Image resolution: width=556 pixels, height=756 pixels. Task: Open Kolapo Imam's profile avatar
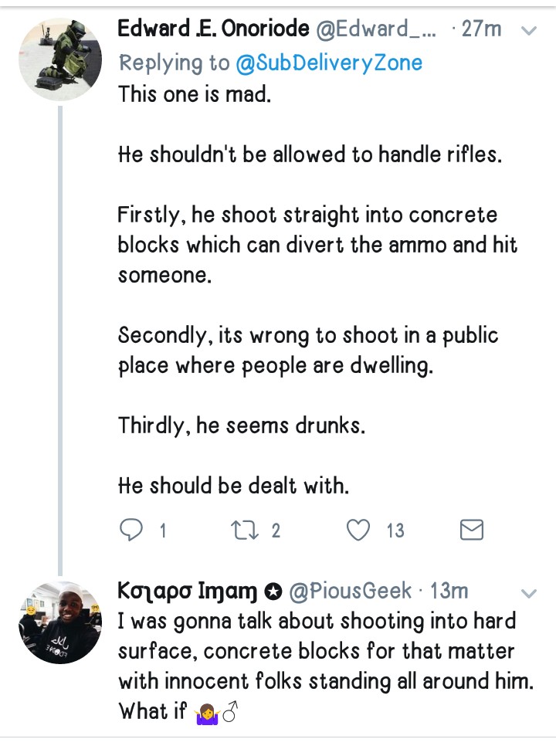pos(60,622)
